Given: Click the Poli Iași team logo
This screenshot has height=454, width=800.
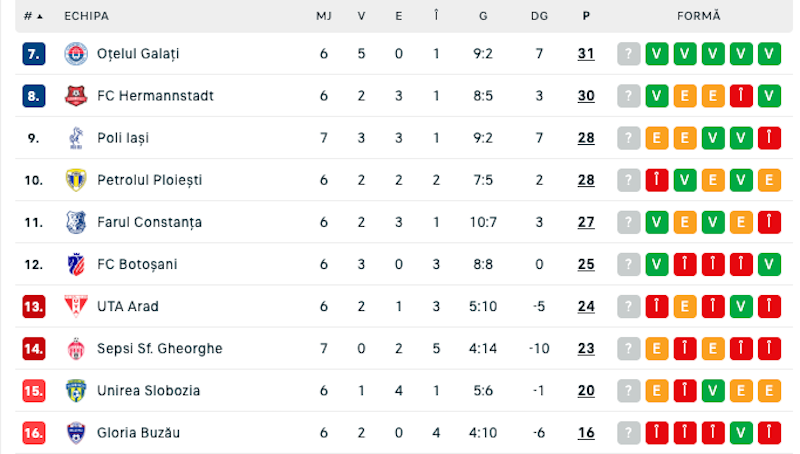Looking at the screenshot, I should click(x=76, y=138).
